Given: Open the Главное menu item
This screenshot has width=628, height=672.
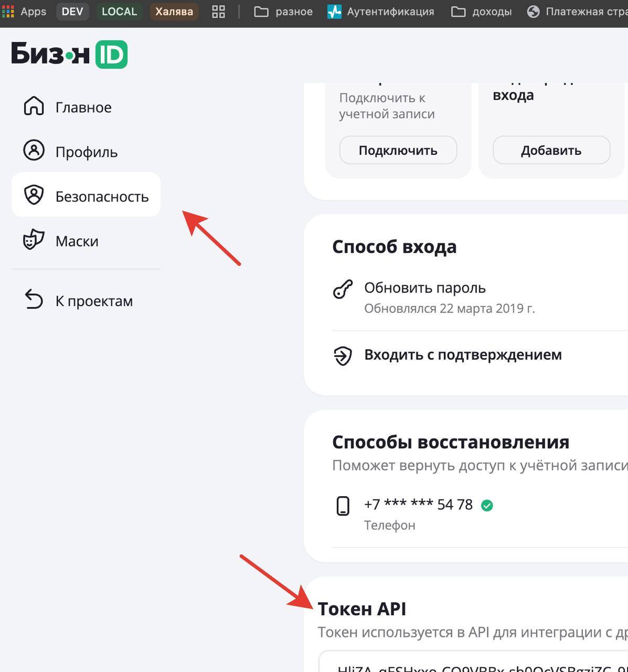Looking at the screenshot, I should (x=83, y=108).
